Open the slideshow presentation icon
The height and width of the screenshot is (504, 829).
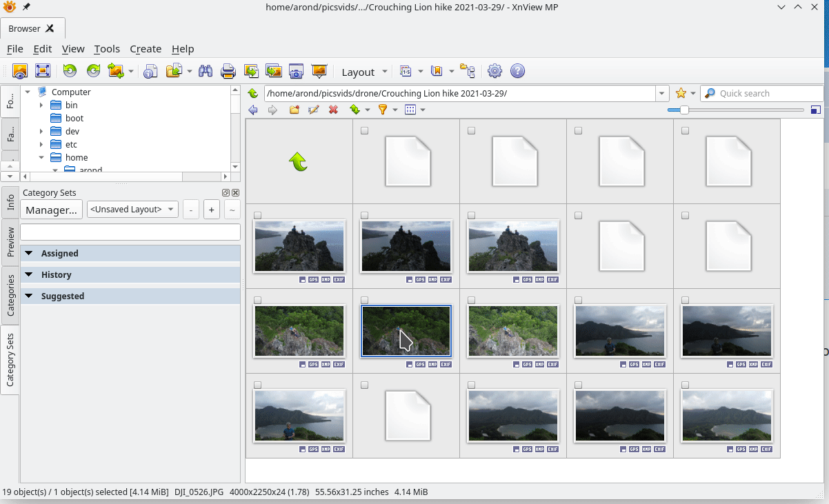[319, 71]
